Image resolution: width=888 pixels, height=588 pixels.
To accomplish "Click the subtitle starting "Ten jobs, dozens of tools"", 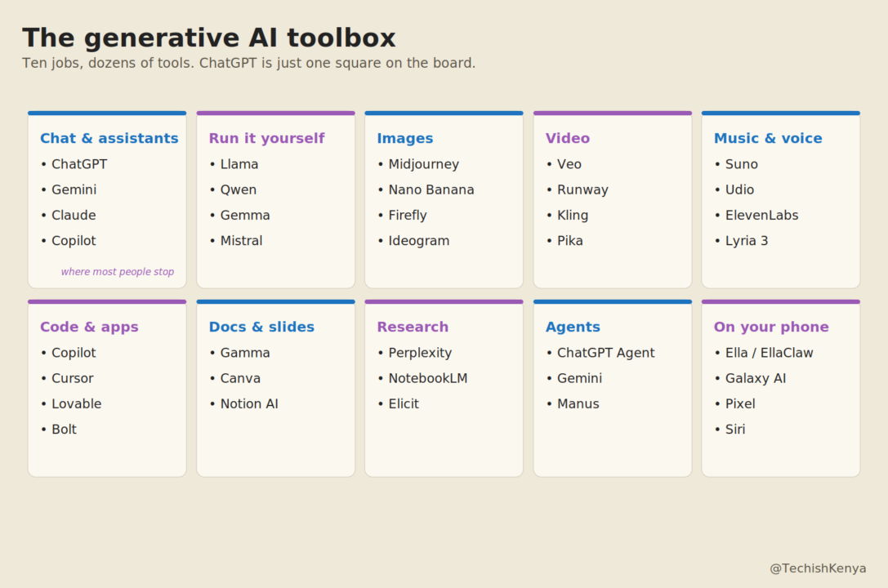I will 248,63.
